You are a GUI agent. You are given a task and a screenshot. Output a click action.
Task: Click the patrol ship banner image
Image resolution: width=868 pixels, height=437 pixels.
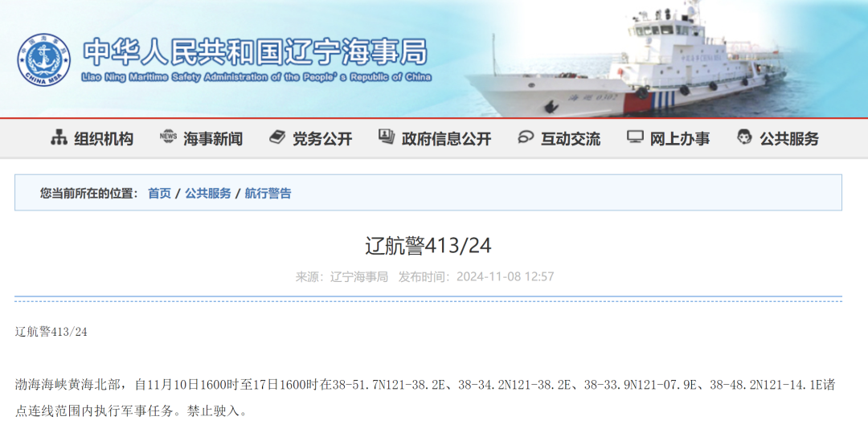(625, 61)
